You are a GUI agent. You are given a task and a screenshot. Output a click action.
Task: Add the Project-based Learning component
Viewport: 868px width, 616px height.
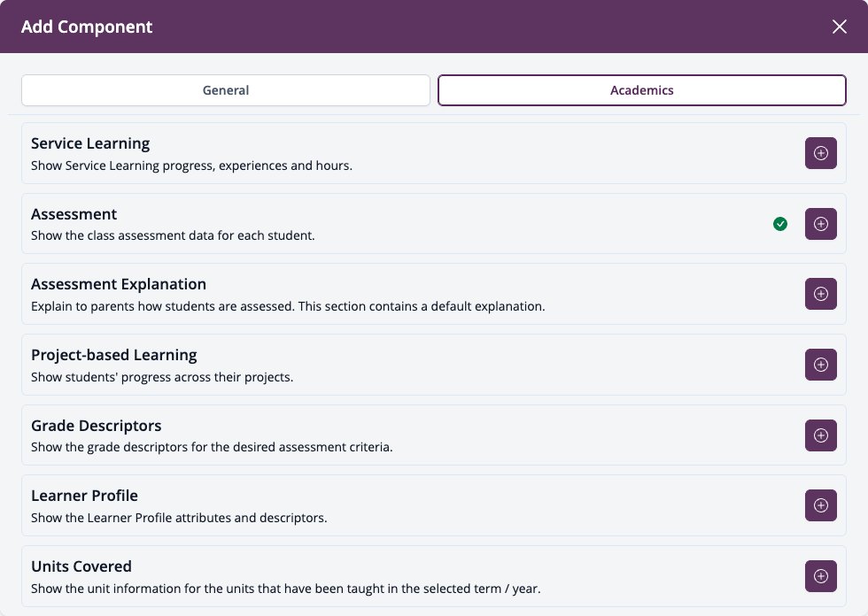click(x=820, y=365)
